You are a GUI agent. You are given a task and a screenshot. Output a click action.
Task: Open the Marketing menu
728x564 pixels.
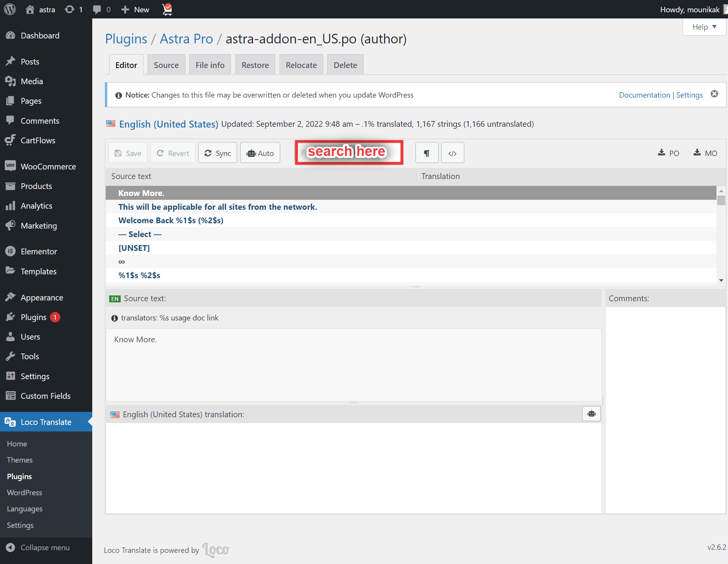point(46,226)
